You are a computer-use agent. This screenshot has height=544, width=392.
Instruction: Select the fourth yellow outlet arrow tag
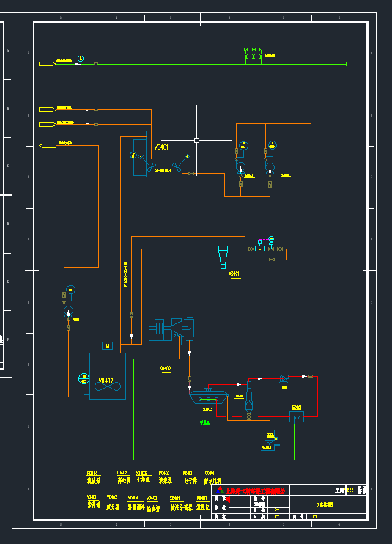tap(48, 146)
